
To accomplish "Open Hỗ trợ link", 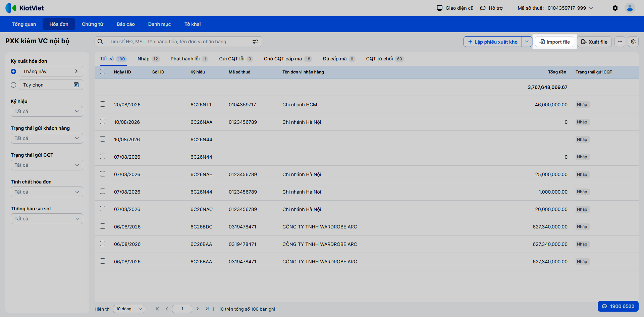I will pos(491,8).
